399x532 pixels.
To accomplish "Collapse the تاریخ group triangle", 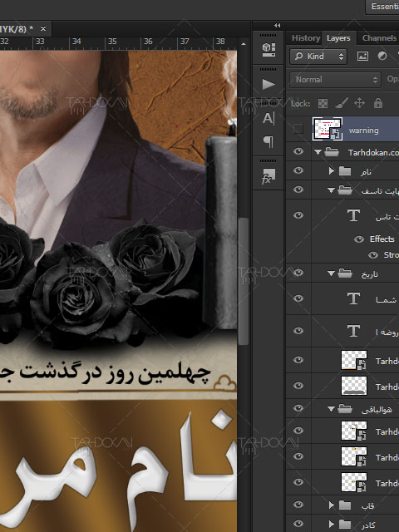I will tap(331, 273).
